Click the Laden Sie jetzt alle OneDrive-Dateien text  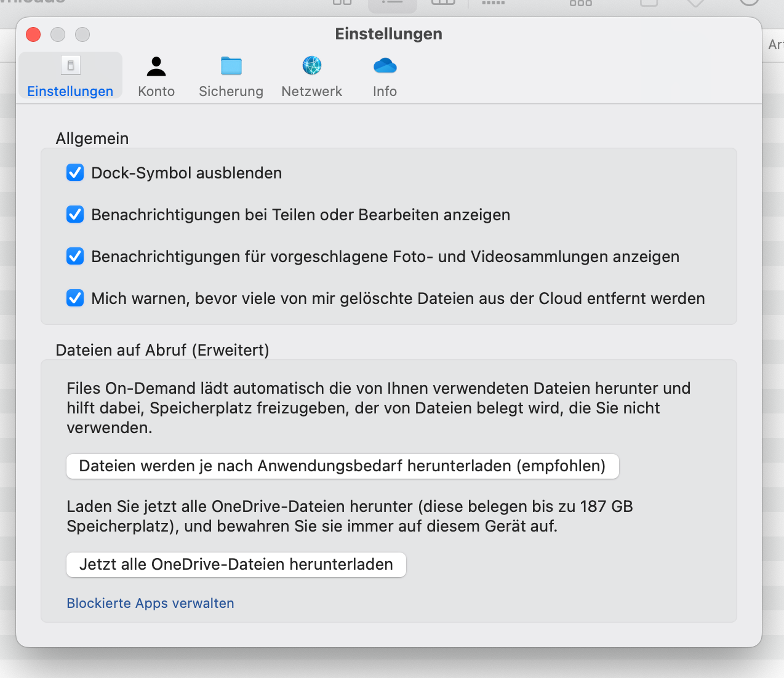350,516
